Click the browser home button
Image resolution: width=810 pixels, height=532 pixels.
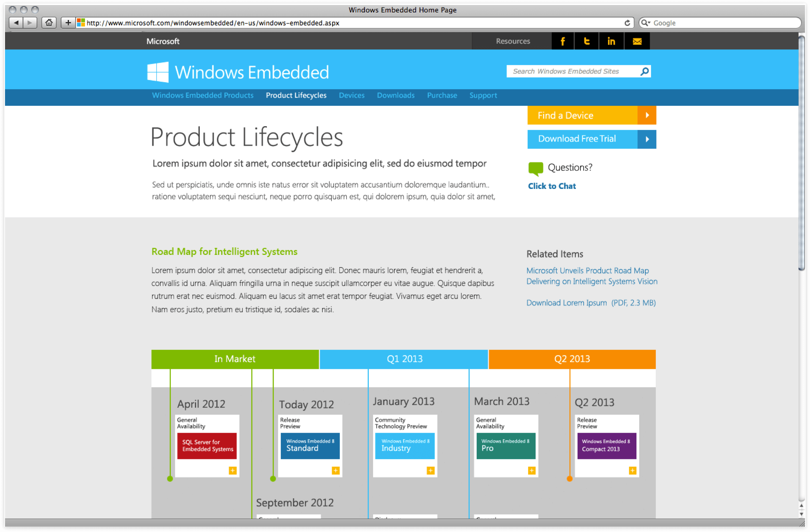49,23
